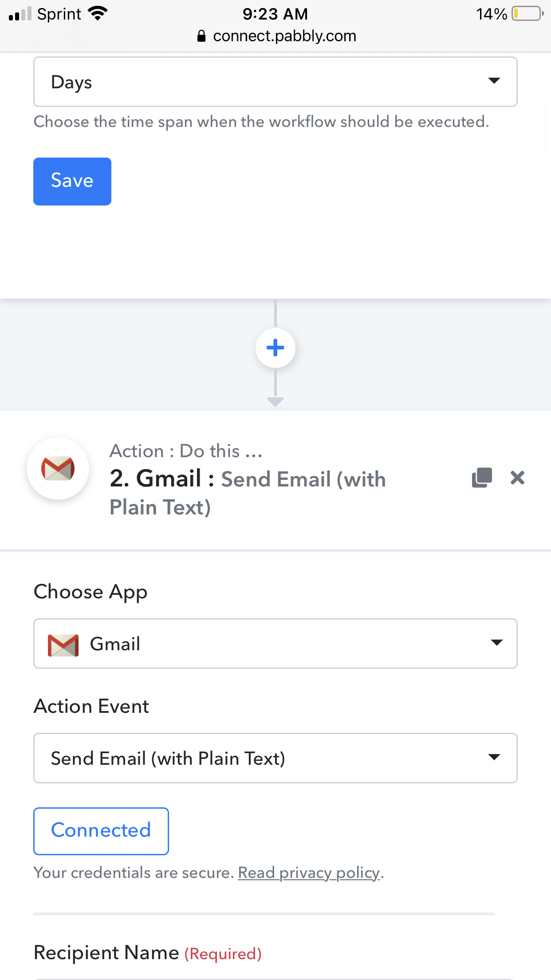Click the time span helper text

pos(261,122)
